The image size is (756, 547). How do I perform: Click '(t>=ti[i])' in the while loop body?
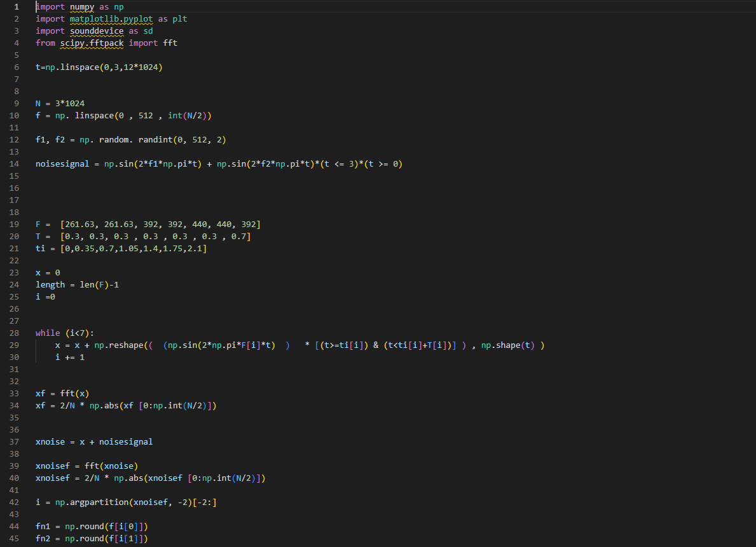[x=344, y=345]
